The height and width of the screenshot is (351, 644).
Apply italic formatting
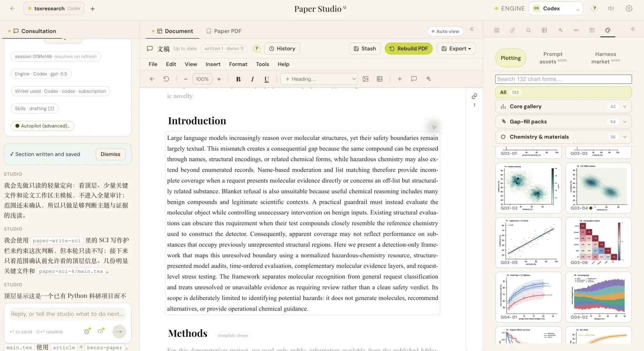[253, 79]
